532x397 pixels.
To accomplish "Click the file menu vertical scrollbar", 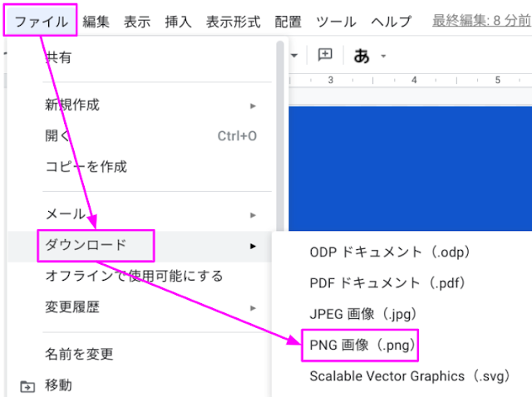I will [280, 135].
